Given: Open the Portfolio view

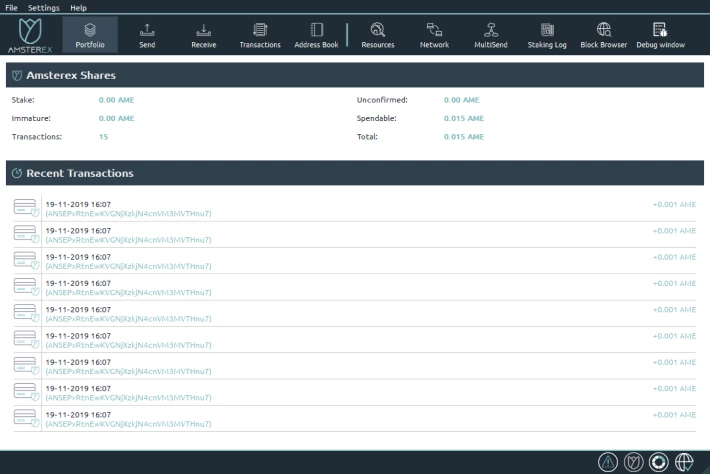Looking at the screenshot, I should [x=90, y=35].
